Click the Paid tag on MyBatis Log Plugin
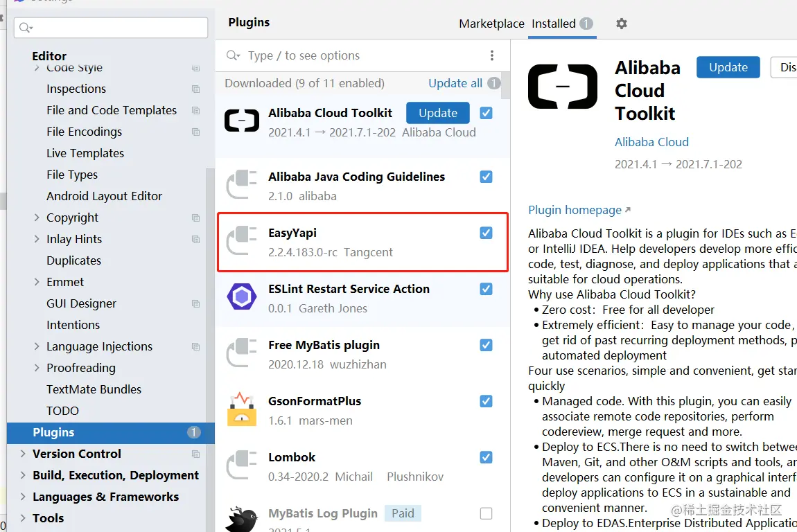The height and width of the screenshot is (532, 797). pos(403,514)
